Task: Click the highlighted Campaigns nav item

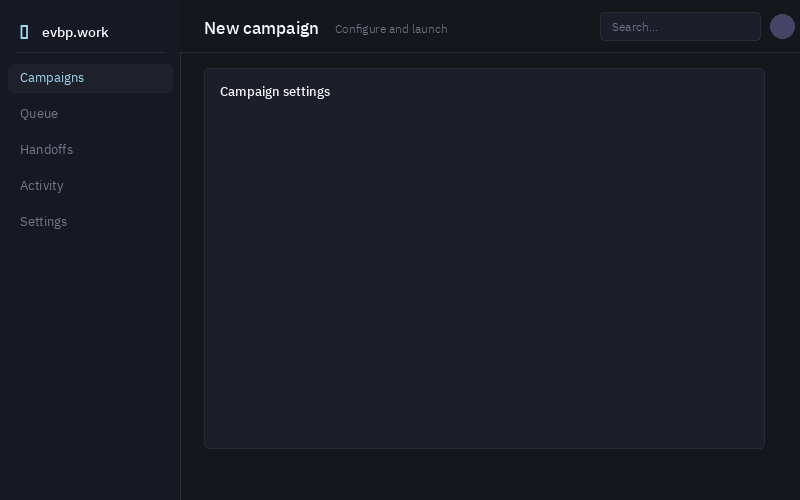Action: (x=90, y=78)
